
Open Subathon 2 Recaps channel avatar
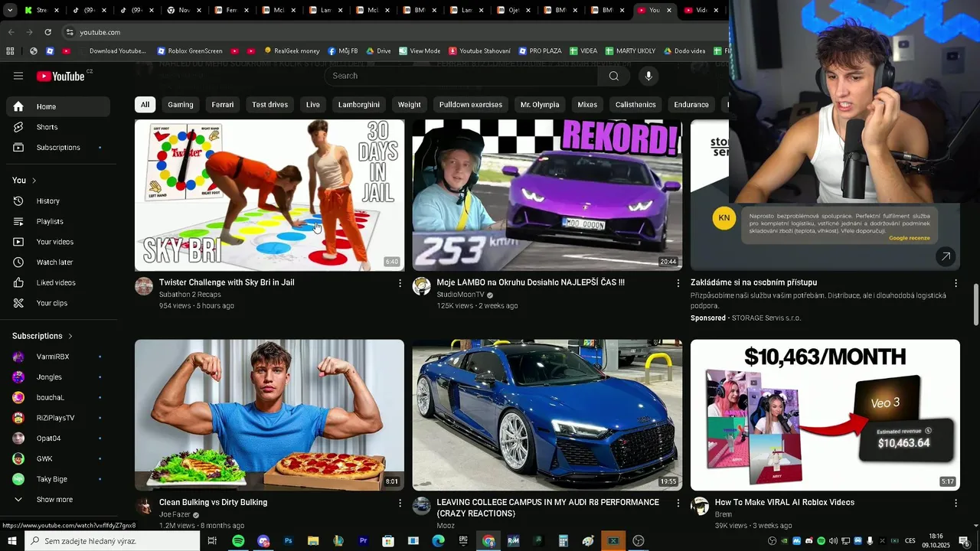click(144, 286)
